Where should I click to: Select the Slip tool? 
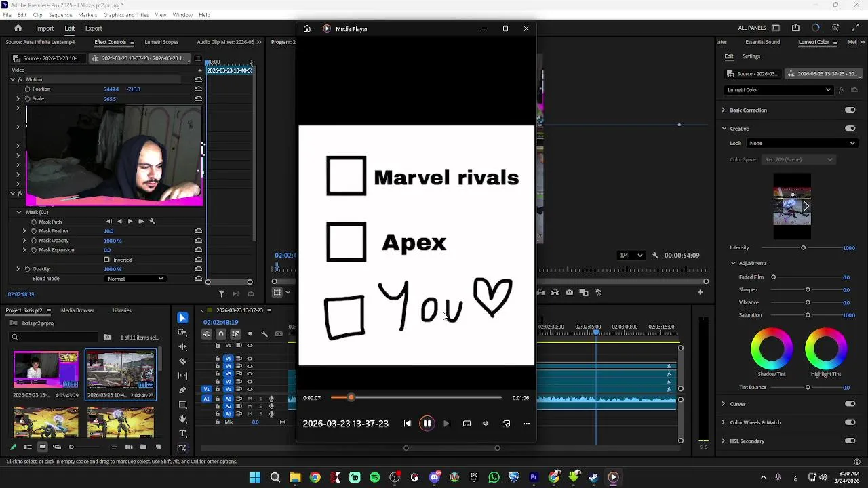coord(182,375)
